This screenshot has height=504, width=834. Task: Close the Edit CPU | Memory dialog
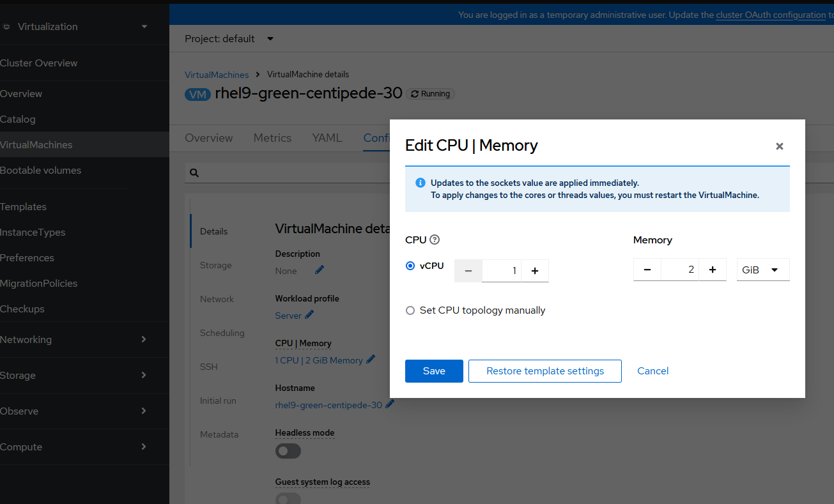click(x=779, y=146)
